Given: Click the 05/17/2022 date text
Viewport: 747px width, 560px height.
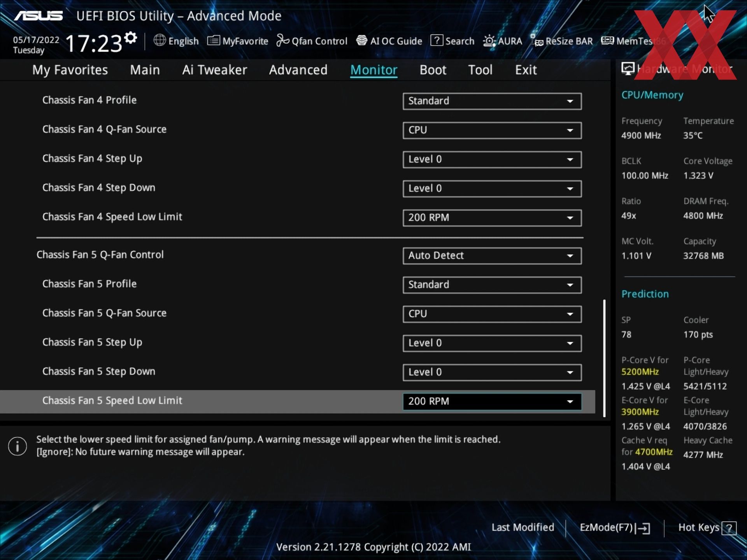Looking at the screenshot, I should click(36, 40).
